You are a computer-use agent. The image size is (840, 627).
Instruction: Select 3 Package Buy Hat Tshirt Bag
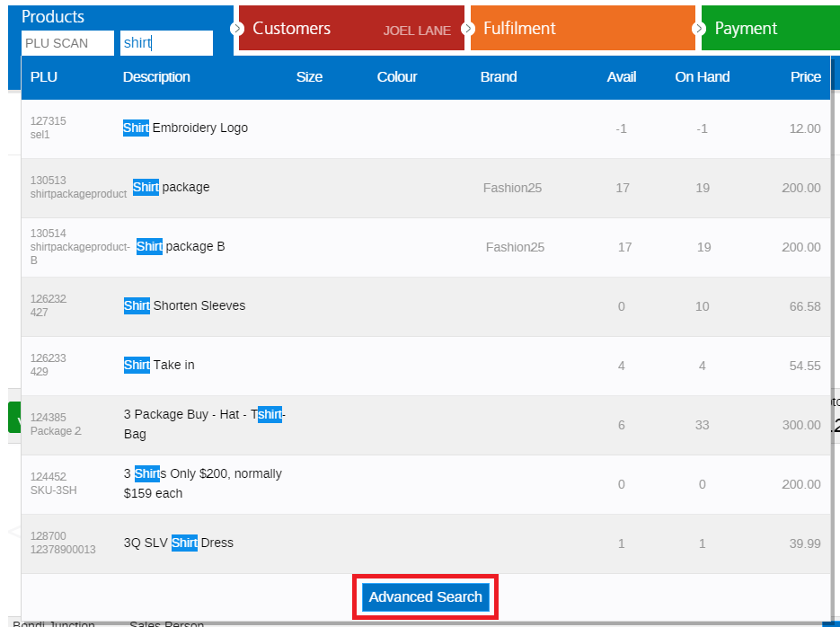(x=425, y=426)
